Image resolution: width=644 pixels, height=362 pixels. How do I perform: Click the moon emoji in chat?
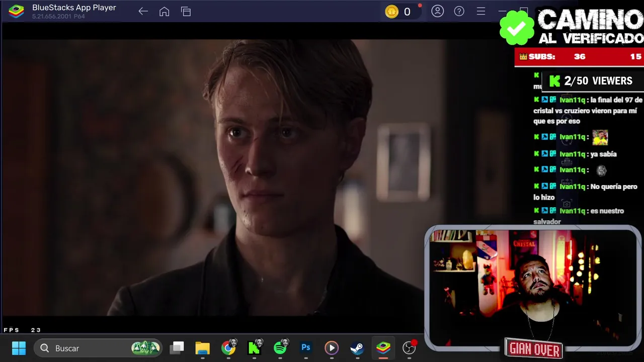click(601, 170)
